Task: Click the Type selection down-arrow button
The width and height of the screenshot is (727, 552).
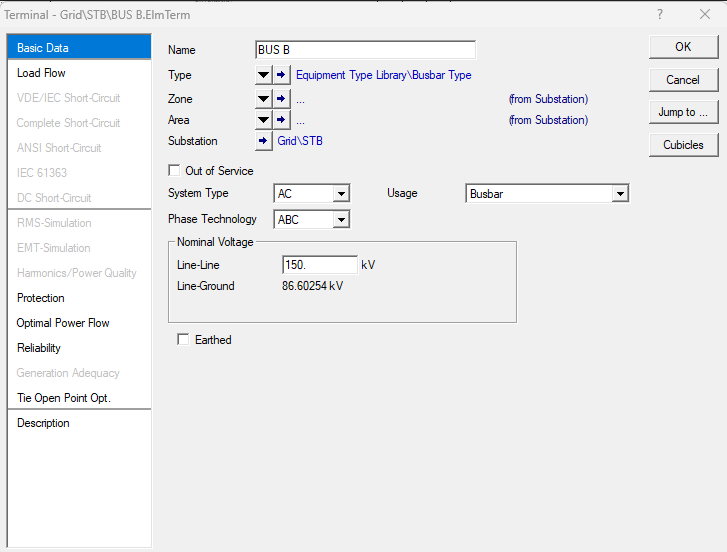Action: click(x=263, y=75)
